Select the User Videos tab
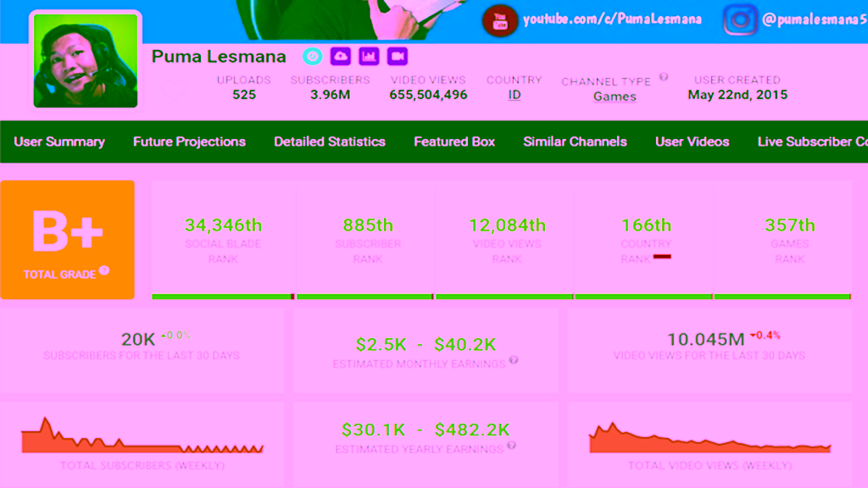 [x=692, y=141]
